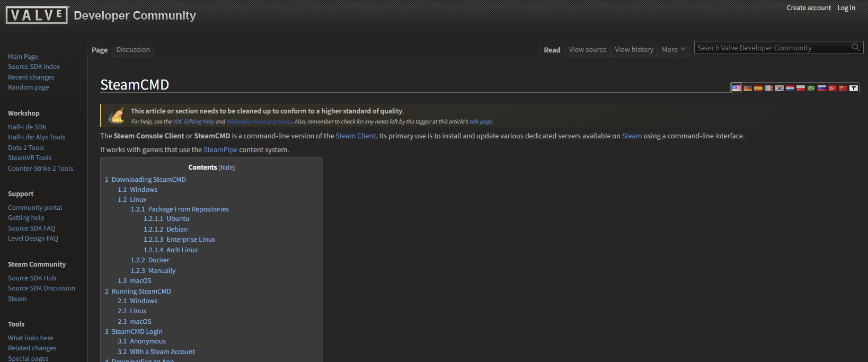
Task: Jump to 1.2.1.3 Enterprise Linux section
Action: [179, 240]
